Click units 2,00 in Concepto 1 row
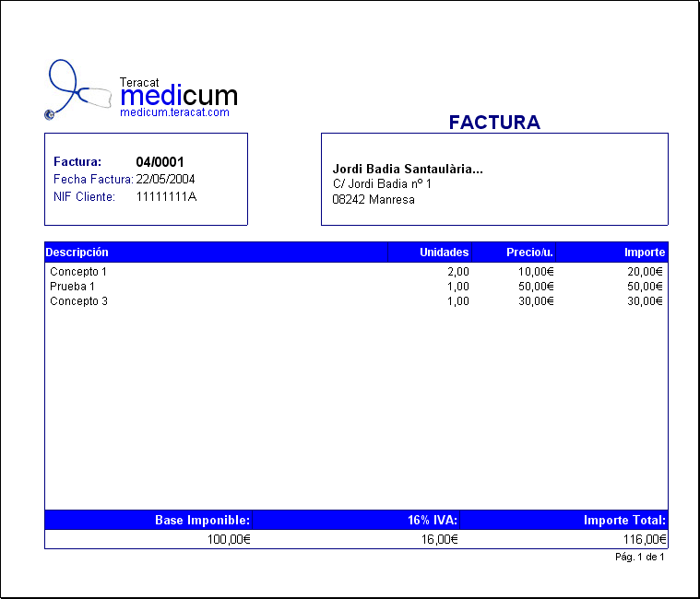Viewport: 700px width, 599px height. click(458, 272)
